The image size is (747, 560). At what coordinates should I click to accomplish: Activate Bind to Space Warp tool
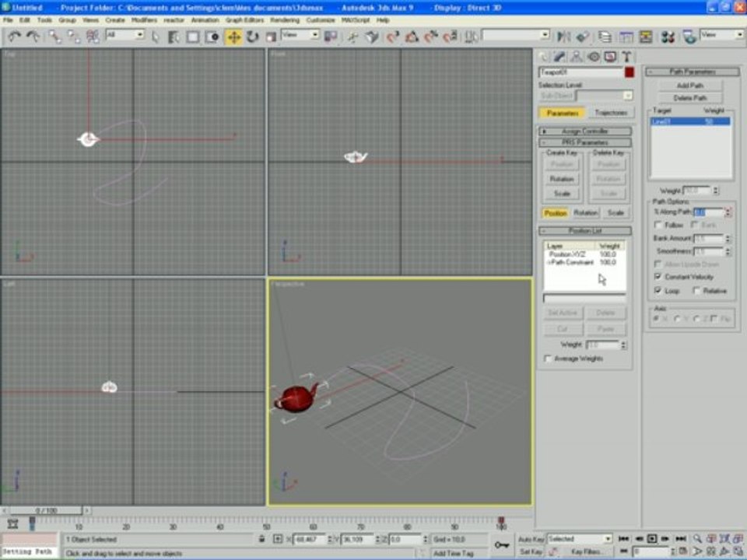tap(93, 37)
